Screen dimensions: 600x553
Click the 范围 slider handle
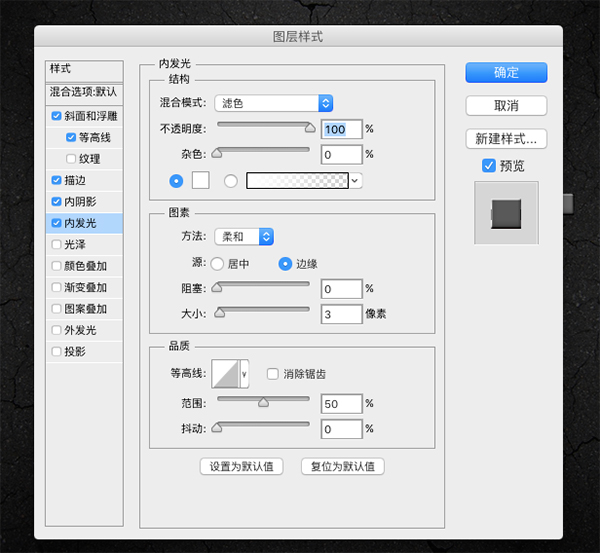(263, 402)
